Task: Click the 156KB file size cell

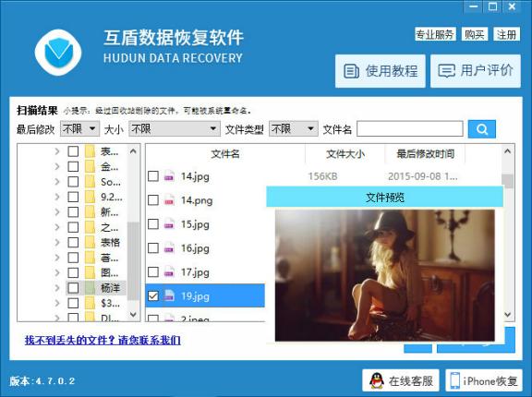Action: pos(322,176)
